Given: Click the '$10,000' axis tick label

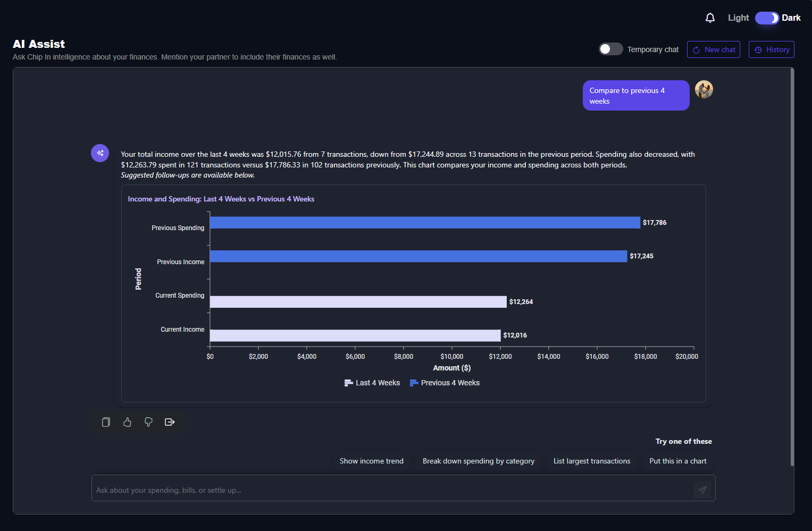Looking at the screenshot, I should 452,357.
